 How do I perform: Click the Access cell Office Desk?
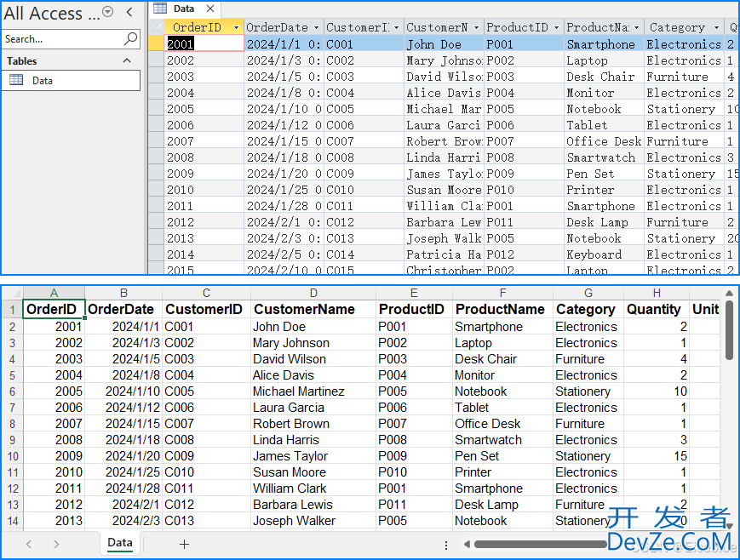(604, 141)
